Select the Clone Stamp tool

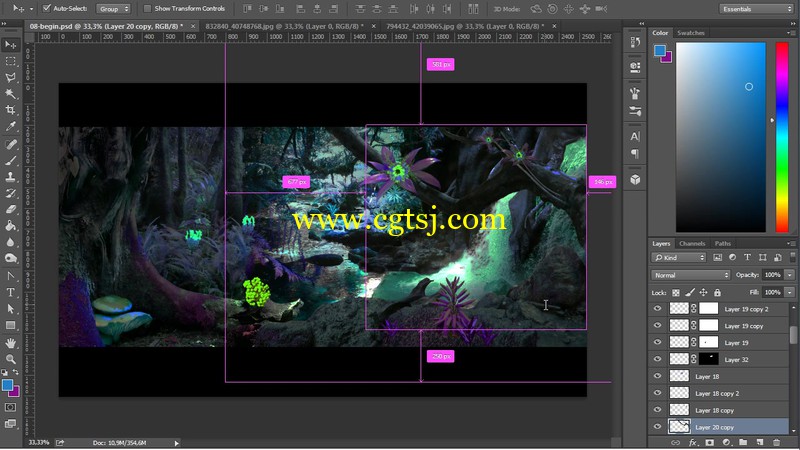(x=10, y=177)
